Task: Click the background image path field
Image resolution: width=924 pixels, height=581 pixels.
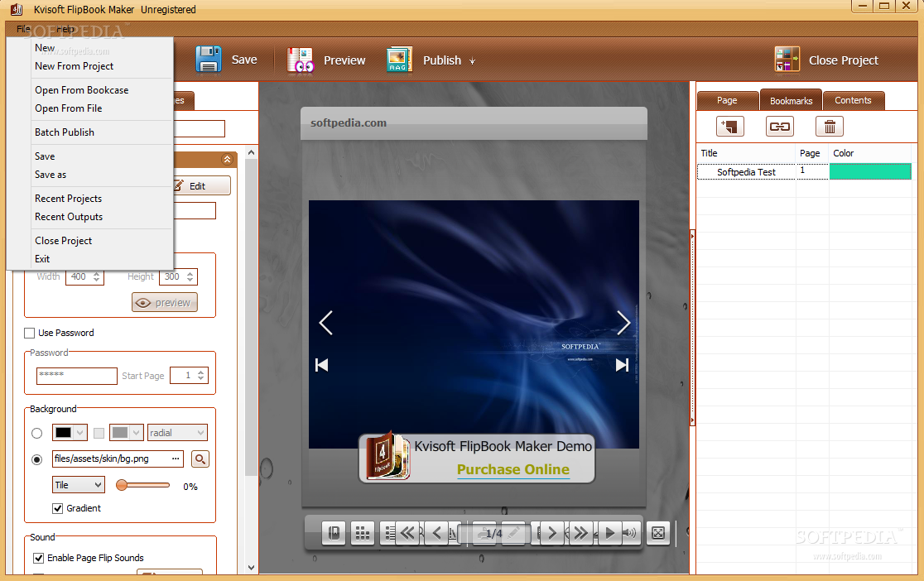Action: pos(118,459)
